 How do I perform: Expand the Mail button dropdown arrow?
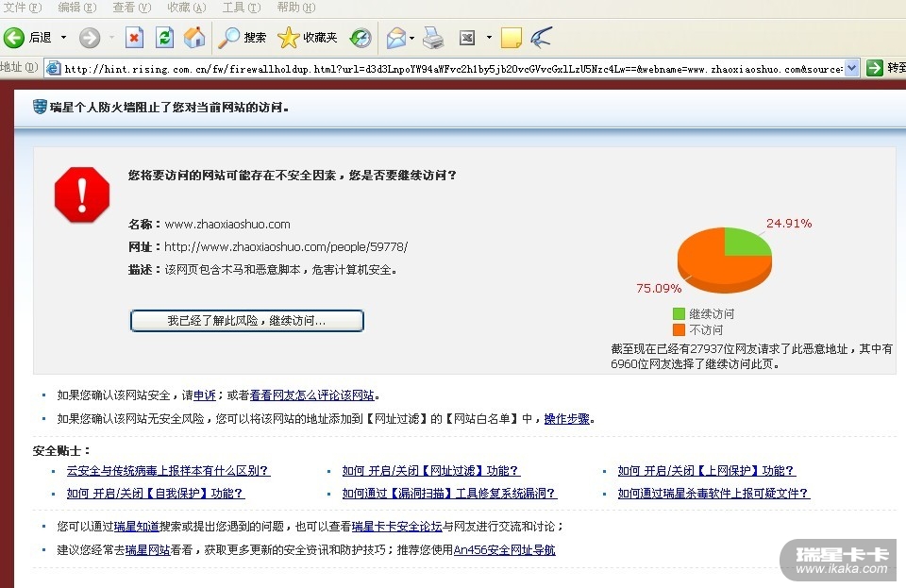tap(412, 38)
